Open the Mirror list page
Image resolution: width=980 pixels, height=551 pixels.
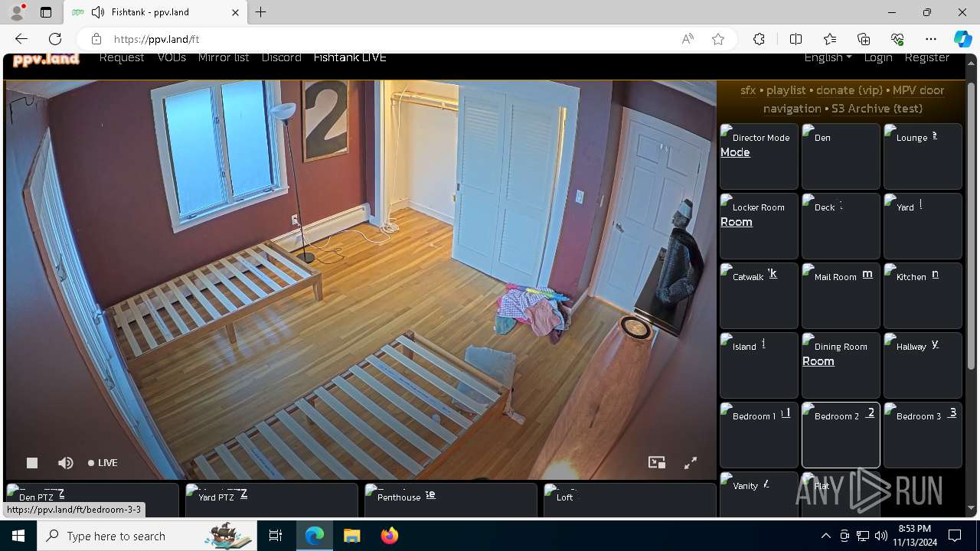click(224, 57)
